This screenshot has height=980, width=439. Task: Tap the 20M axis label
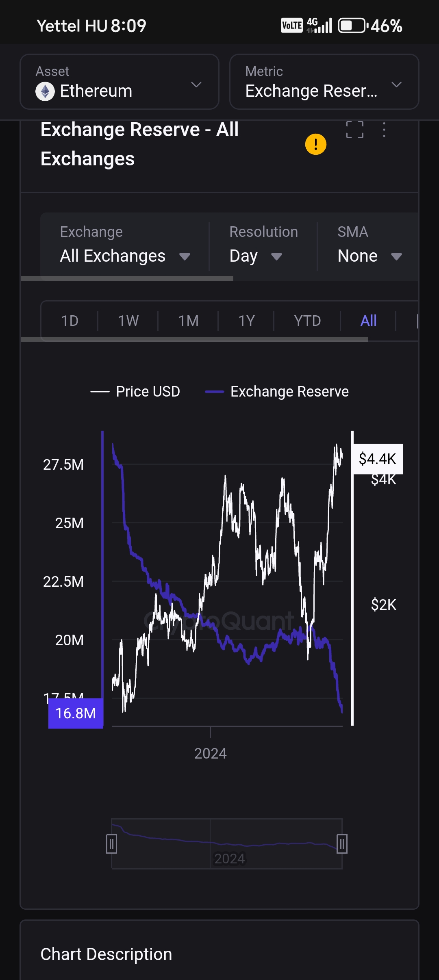point(69,640)
